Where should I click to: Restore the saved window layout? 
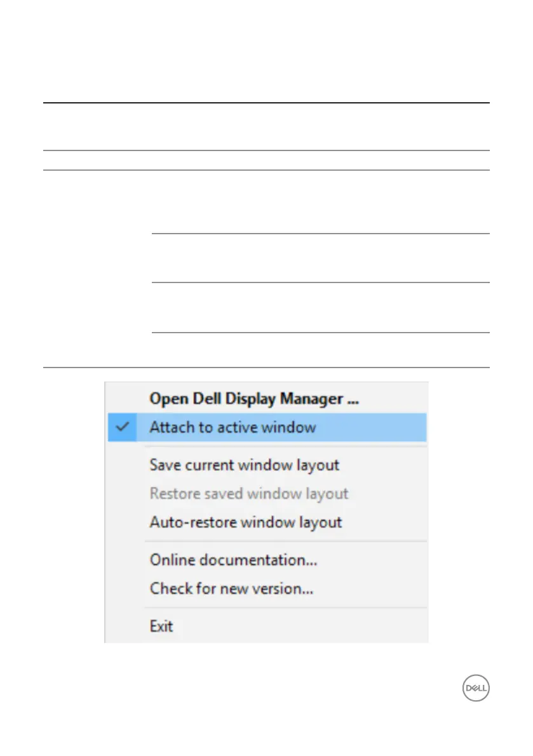click(x=248, y=493)
